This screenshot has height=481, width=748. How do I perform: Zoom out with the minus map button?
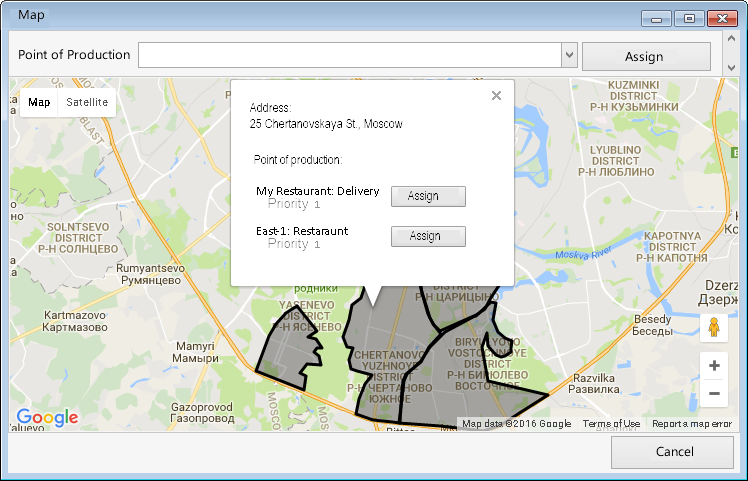[714, 394]
